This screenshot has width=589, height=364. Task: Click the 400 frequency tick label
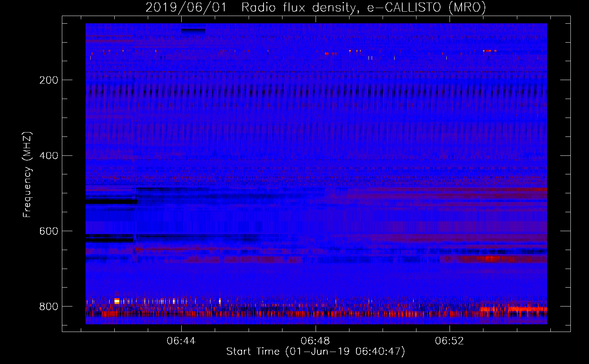coord(49,155)
